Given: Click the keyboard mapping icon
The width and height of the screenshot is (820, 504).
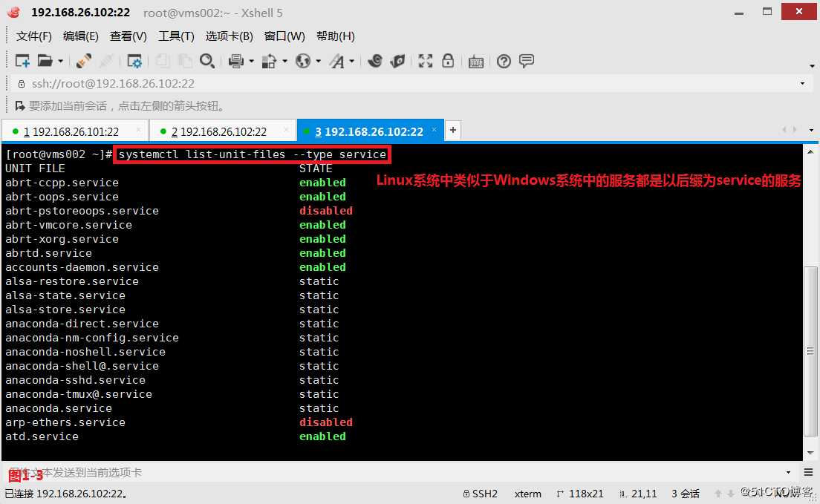Looking at the screenshot, I should point(476,62).
